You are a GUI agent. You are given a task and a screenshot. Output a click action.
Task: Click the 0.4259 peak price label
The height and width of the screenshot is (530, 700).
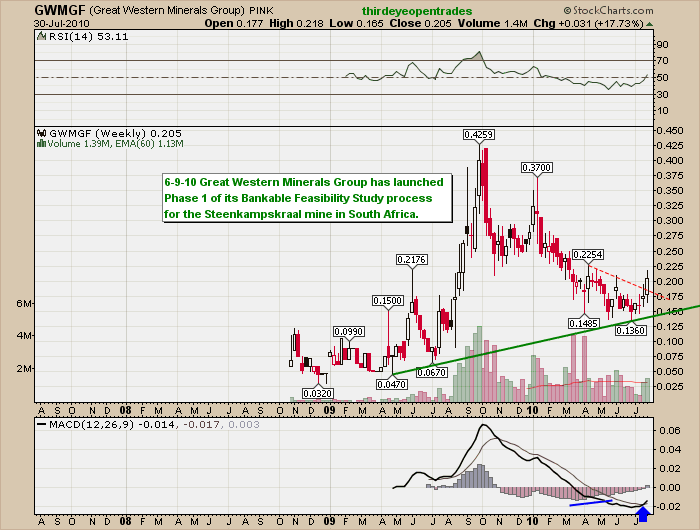479,134
